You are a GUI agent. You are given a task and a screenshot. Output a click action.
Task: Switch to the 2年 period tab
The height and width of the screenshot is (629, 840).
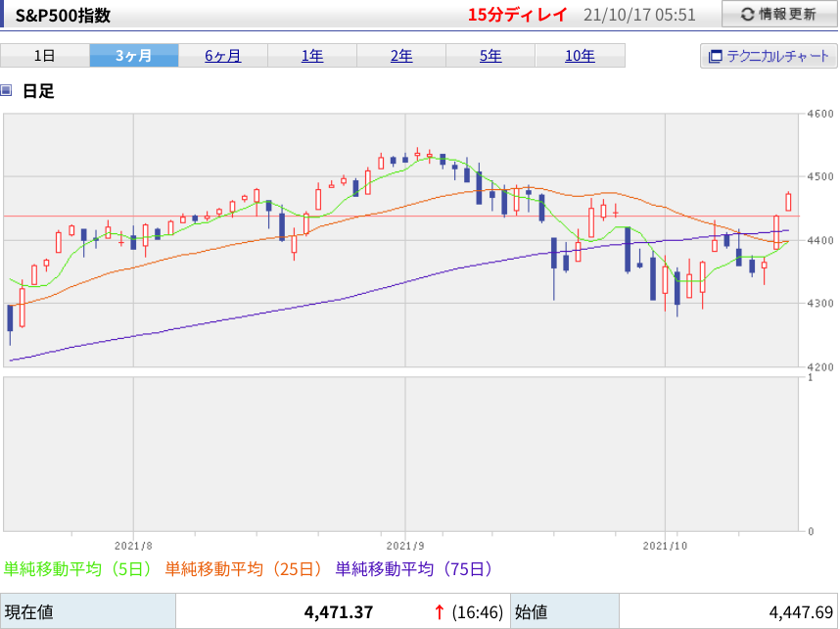click(401, 56)
